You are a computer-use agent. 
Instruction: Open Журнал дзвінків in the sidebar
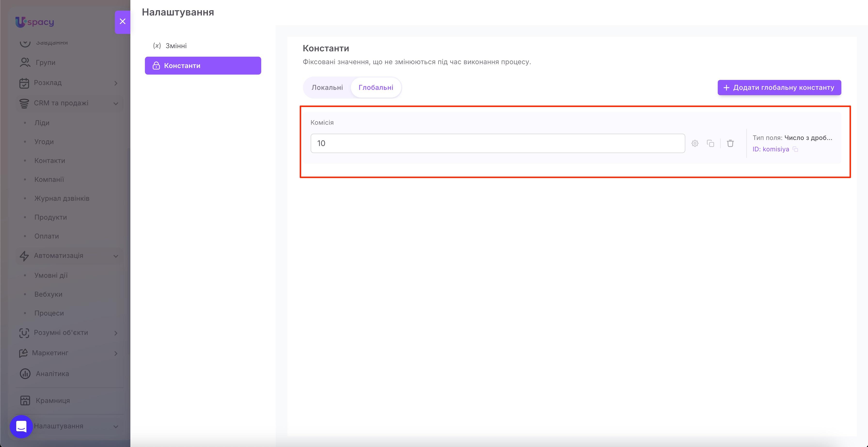62,198
